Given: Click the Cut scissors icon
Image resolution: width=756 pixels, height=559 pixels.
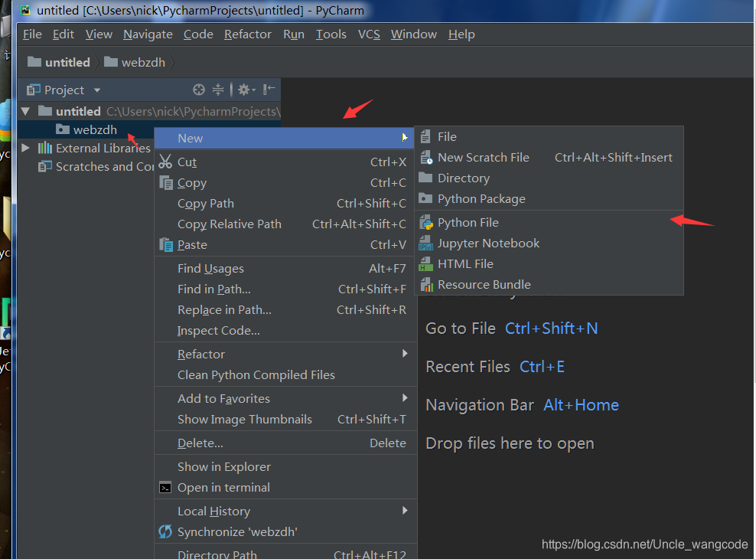Looking at the screenshot, I should [165, 162].
